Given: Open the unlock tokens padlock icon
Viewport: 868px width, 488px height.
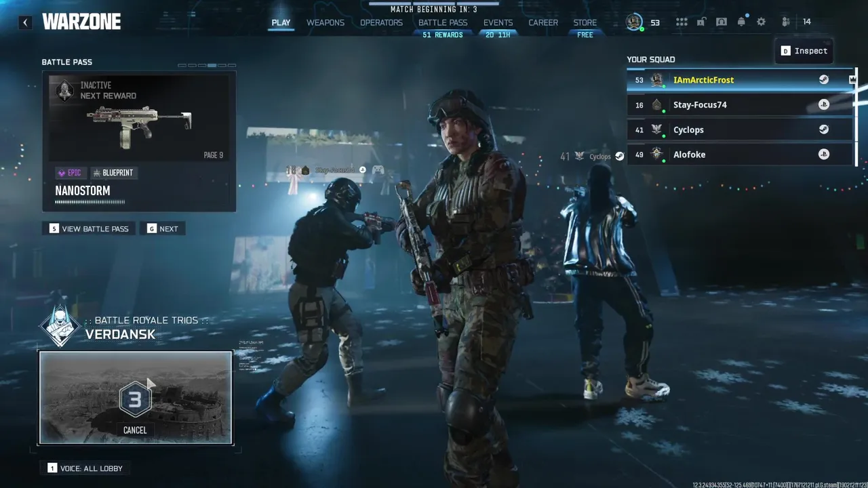Looking at the screenshot, I should 702,22.
